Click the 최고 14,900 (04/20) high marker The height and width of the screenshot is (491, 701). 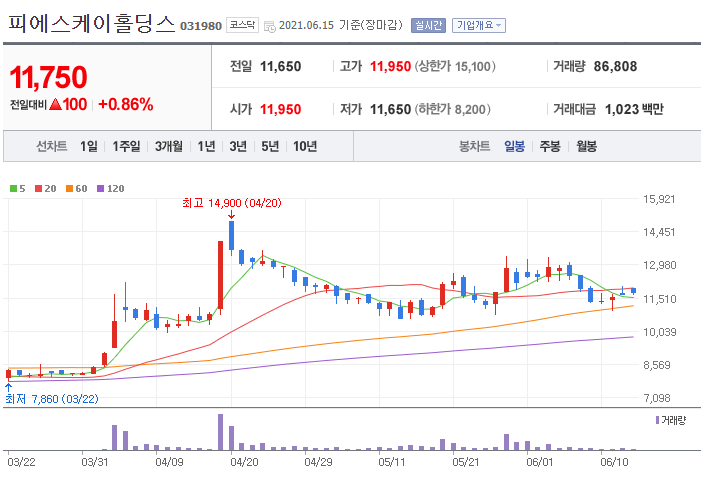click(x=232, y=203)
